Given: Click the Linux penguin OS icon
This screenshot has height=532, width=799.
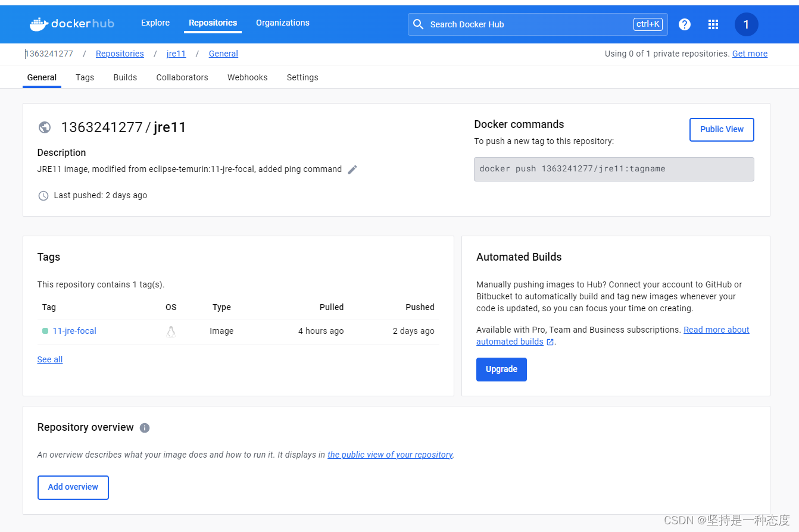Looking at the screenshot, I should point(171,331).
